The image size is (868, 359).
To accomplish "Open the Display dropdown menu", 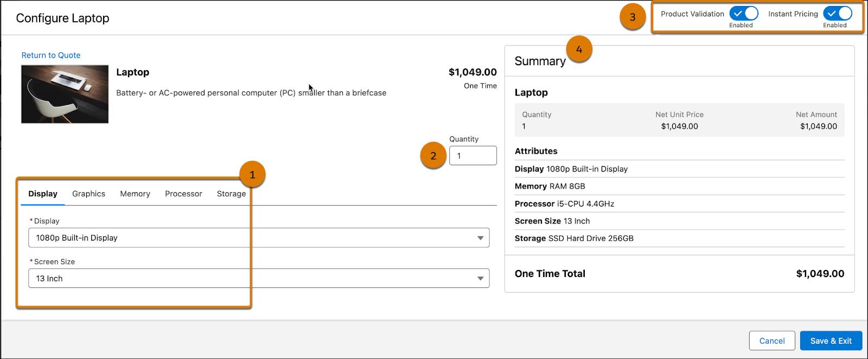I will click(x=259, y=238).
